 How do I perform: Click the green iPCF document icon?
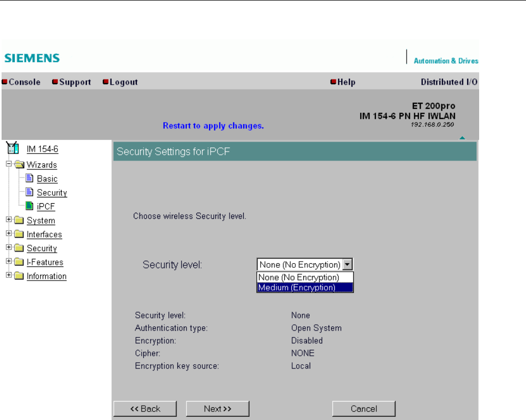(29, 206)
